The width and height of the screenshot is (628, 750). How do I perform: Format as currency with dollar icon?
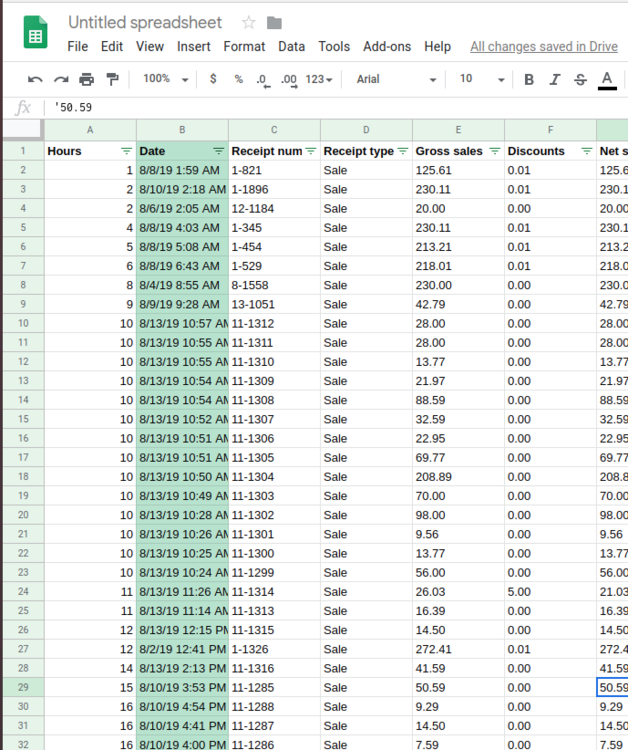(213, 79)
